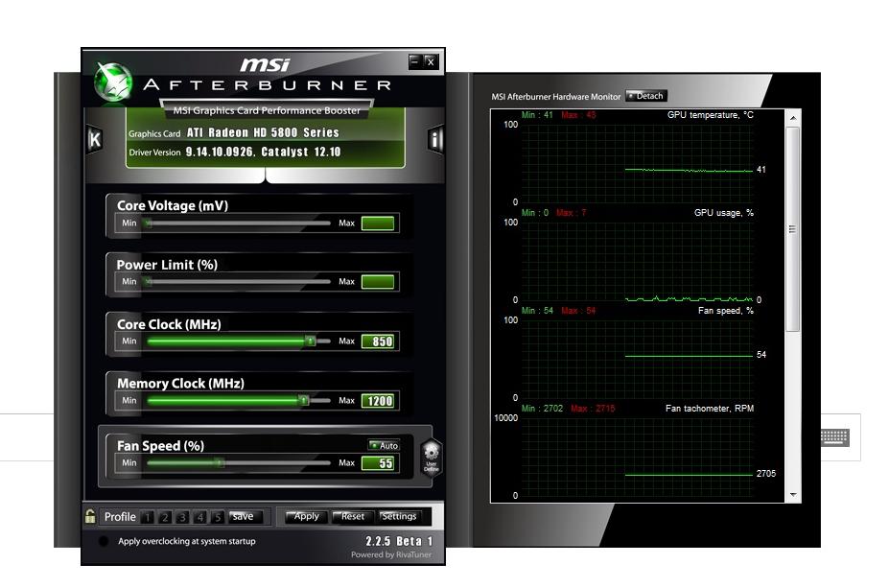This screenshot has height=588, width=889.
Task: Click the Memory Clock value field 1200
Action: [378, 401]
